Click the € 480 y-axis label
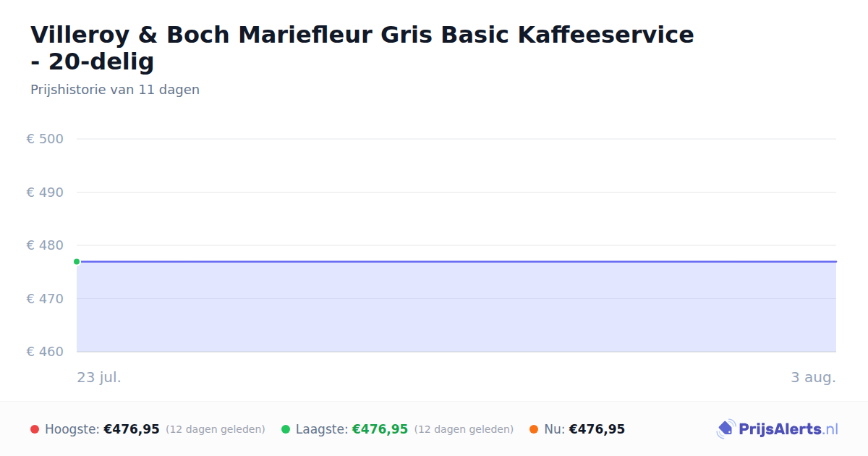Image resolution: width=868 pixels, height=456 pixels. 45,245
